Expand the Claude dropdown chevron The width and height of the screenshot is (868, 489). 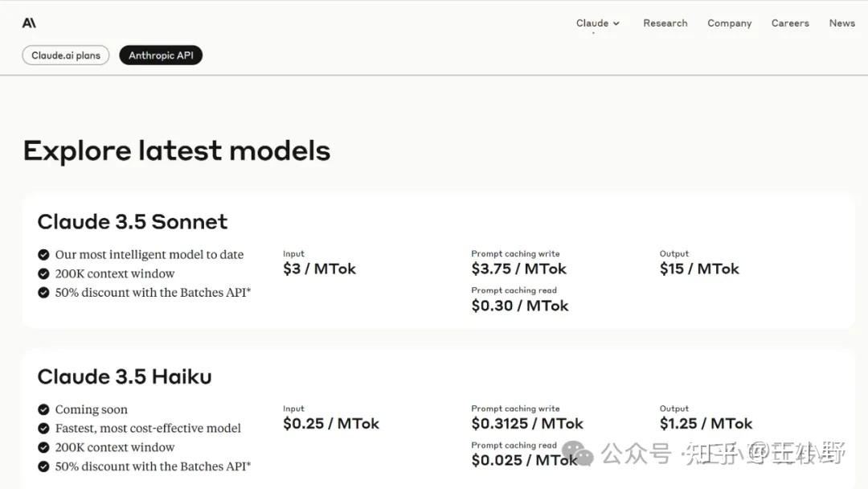click(x=616, y=23)
